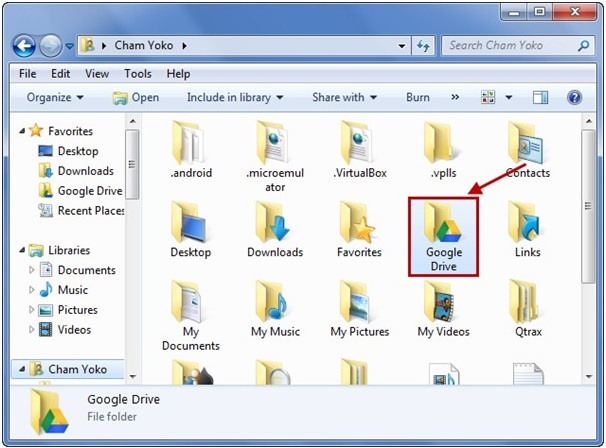Select the My Documents folder
Viewport: 606px width, 448px height.
pyautogui.click(x=191, y=316)
